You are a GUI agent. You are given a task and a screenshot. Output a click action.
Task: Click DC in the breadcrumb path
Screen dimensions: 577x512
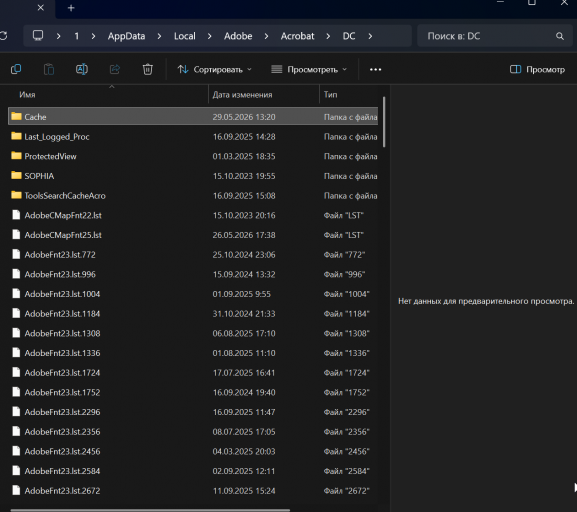click(349, 36)
